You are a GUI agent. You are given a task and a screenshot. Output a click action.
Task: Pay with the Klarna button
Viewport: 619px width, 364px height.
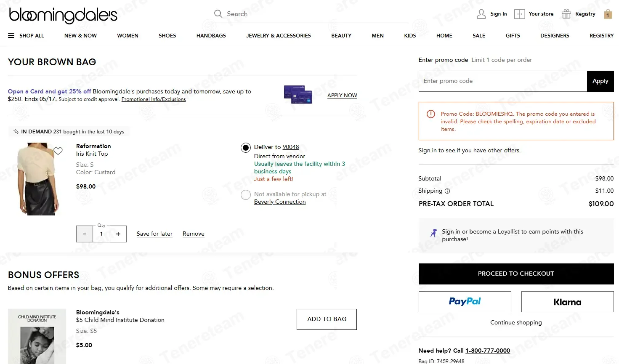567,302
